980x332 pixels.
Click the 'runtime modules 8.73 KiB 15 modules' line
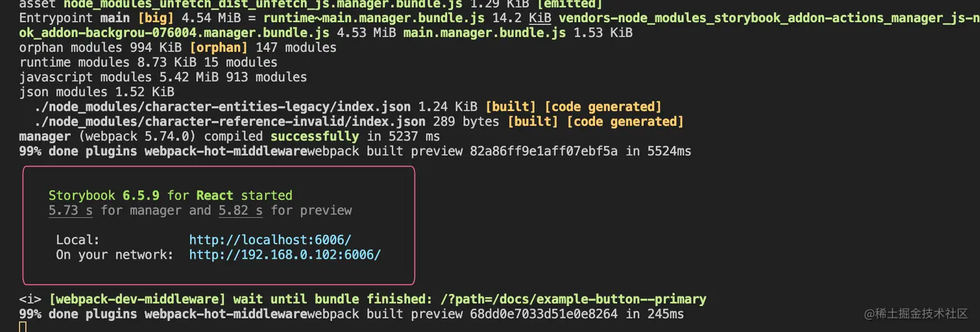[148, 62]
